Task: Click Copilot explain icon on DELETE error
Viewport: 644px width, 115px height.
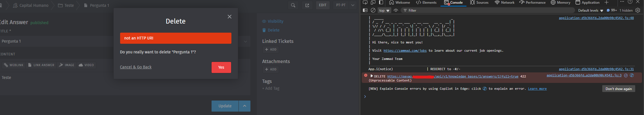Action: tap(632, 76)
